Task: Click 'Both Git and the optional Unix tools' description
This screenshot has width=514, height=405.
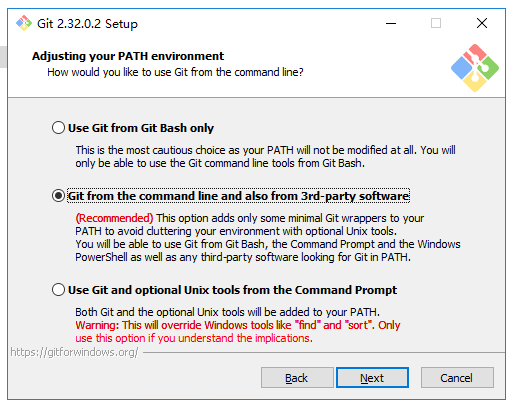Action: pos(227,312)
